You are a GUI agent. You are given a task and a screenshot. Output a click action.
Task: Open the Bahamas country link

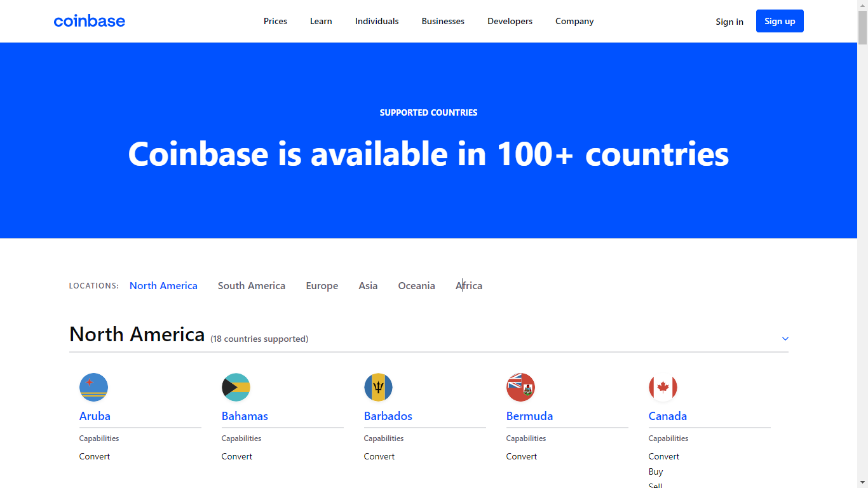pos(245,416)
